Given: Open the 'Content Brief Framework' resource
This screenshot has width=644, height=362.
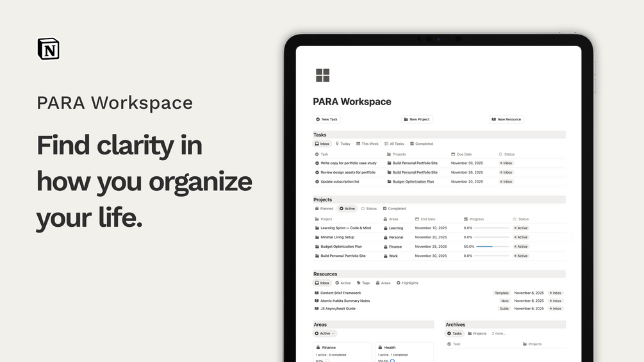Looking at the screenshot, I should [340, 293].
